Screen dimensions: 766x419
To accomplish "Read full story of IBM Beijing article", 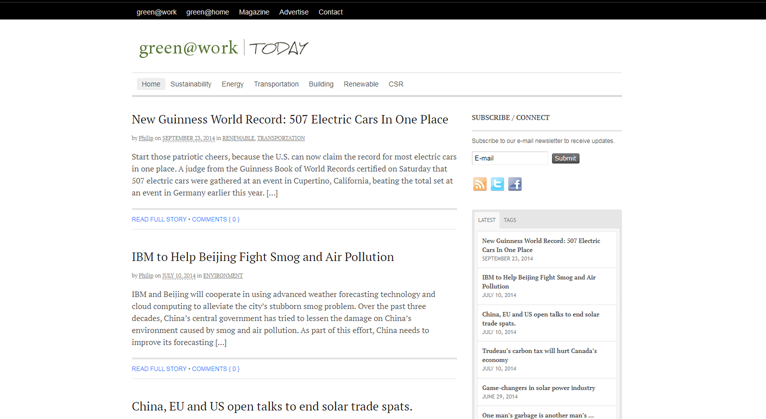I will 159,369.
